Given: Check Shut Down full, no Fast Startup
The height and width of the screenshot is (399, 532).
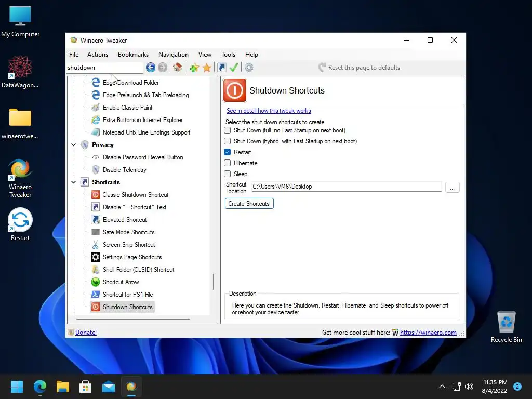Looking at the screenshot, I should point(228,130).
